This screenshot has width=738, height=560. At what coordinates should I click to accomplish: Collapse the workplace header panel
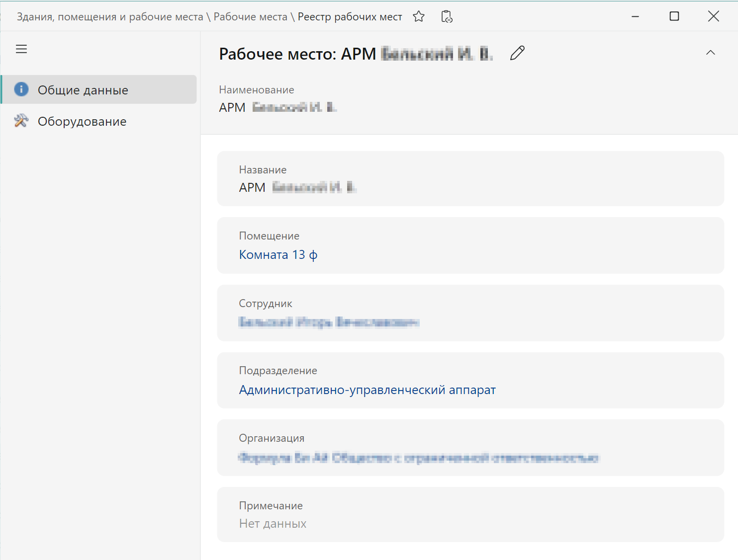pos(710,53)
